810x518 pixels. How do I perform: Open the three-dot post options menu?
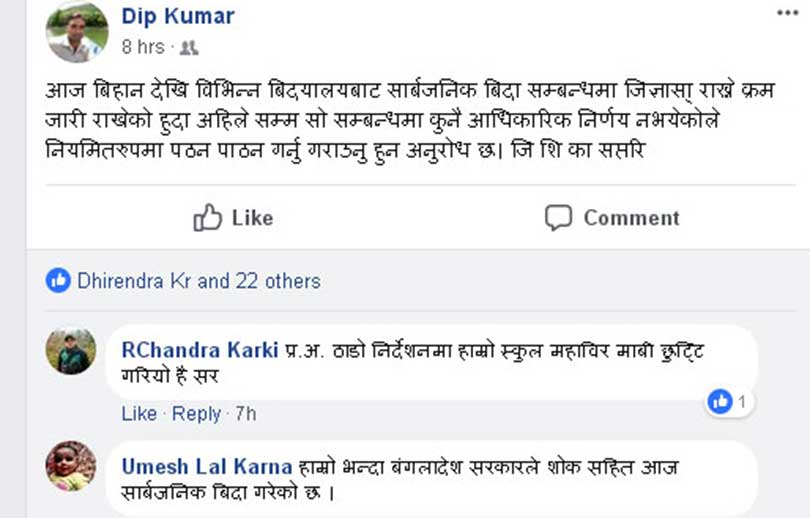point(787,13)
